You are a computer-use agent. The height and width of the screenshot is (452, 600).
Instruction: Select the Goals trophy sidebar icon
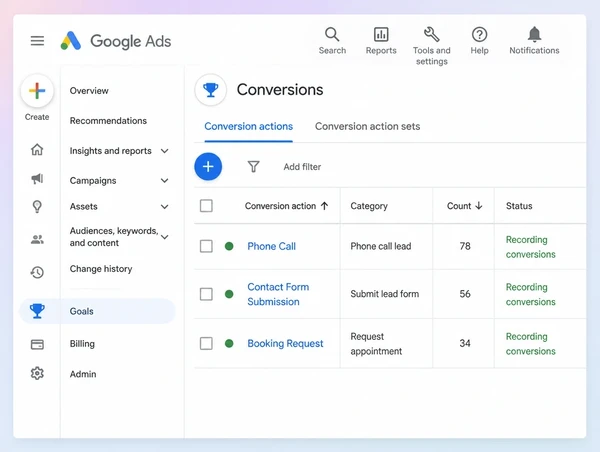pos(37,311)
